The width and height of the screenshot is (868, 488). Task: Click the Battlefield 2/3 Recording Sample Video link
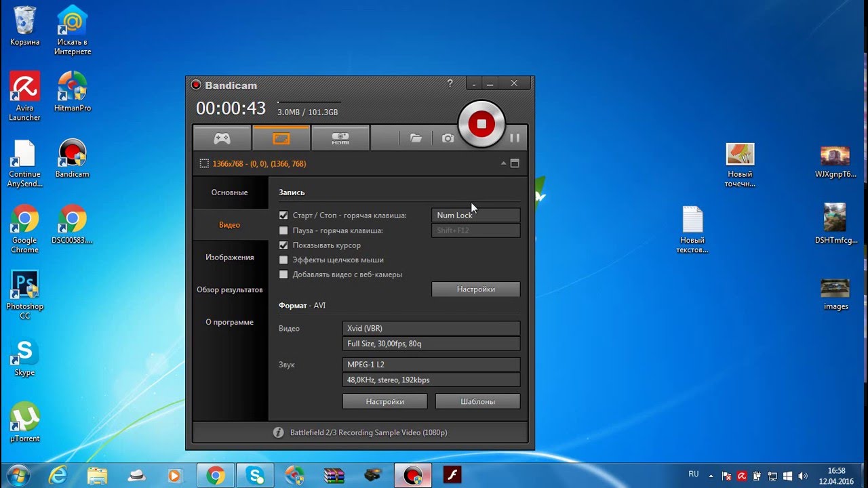[x=368, y=432]
